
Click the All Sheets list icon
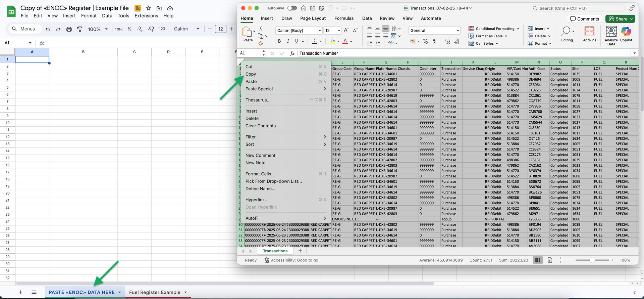click(x=34, y=292)
